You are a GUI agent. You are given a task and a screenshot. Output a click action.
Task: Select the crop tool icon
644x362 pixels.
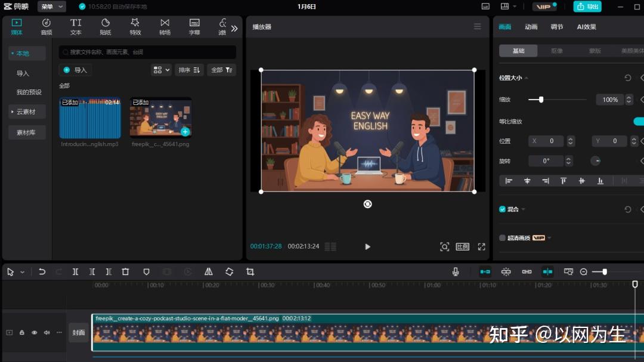click(x=250, y=272)
